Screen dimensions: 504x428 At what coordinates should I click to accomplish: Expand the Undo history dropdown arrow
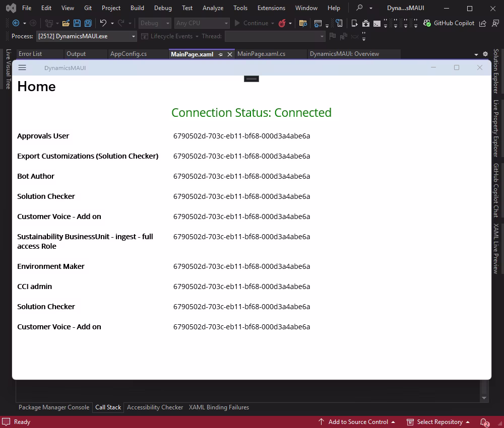112,24
